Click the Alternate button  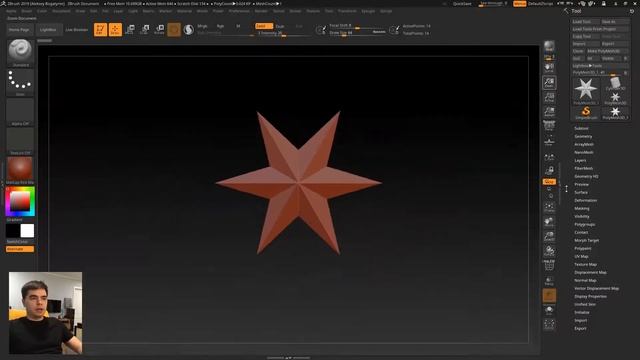point(20,249)
